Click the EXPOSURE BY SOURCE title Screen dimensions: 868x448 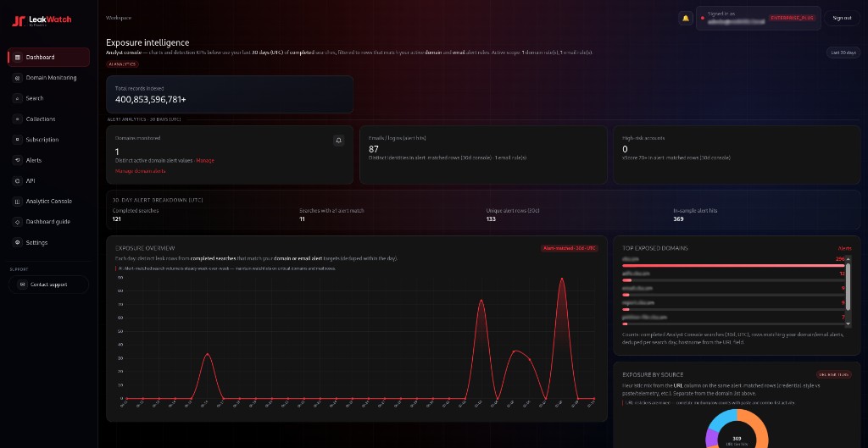[653, 374]
